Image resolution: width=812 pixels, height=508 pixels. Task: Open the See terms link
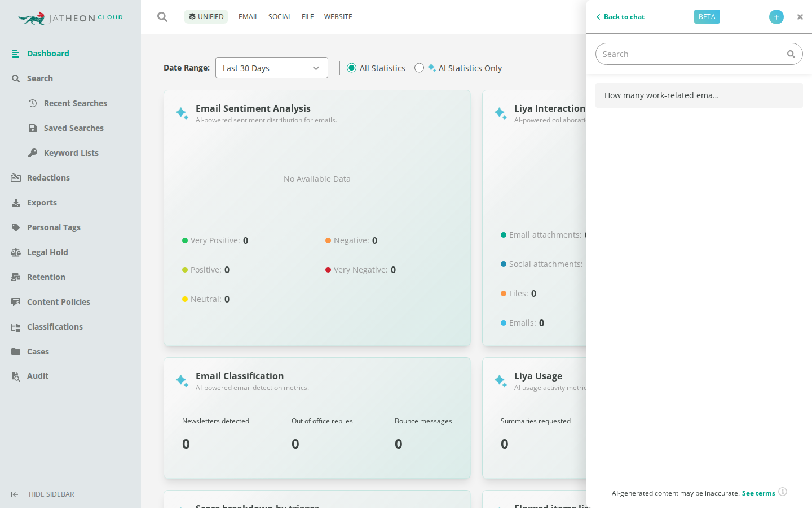[758, 493]
